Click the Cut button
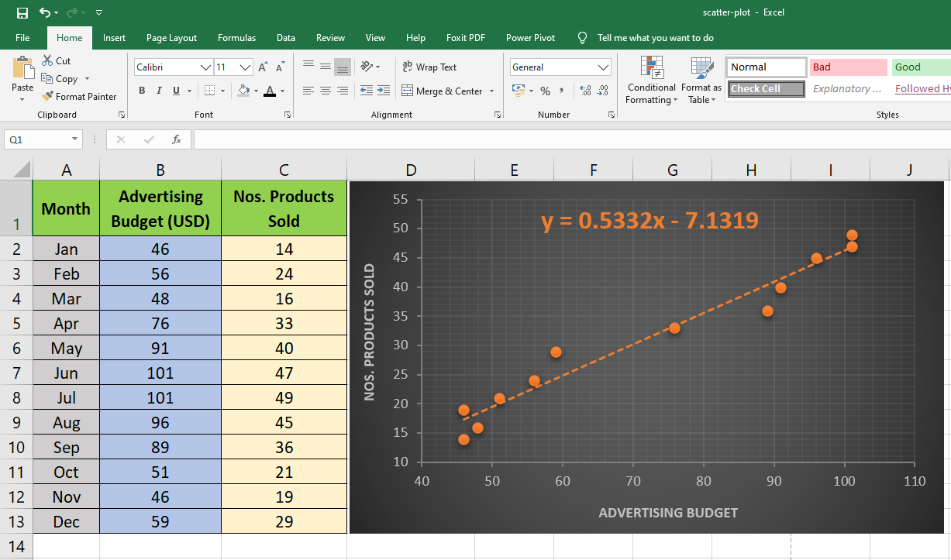This screenshot has width=951, height=560. coord(56,61)
